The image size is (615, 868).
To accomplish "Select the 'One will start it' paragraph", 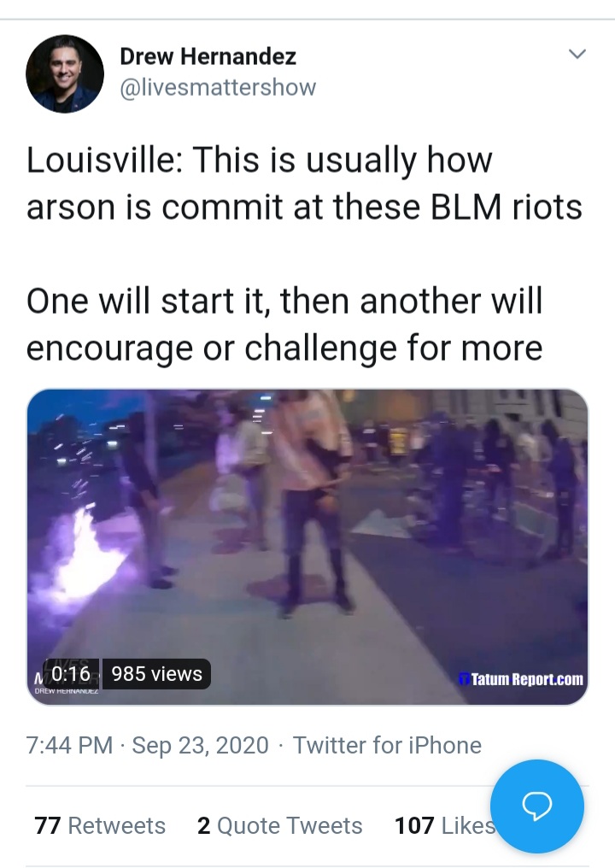I will [284, 325].
